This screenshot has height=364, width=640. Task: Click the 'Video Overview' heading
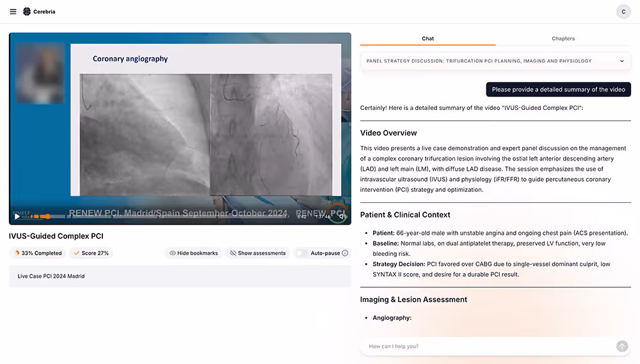[388, 133]
